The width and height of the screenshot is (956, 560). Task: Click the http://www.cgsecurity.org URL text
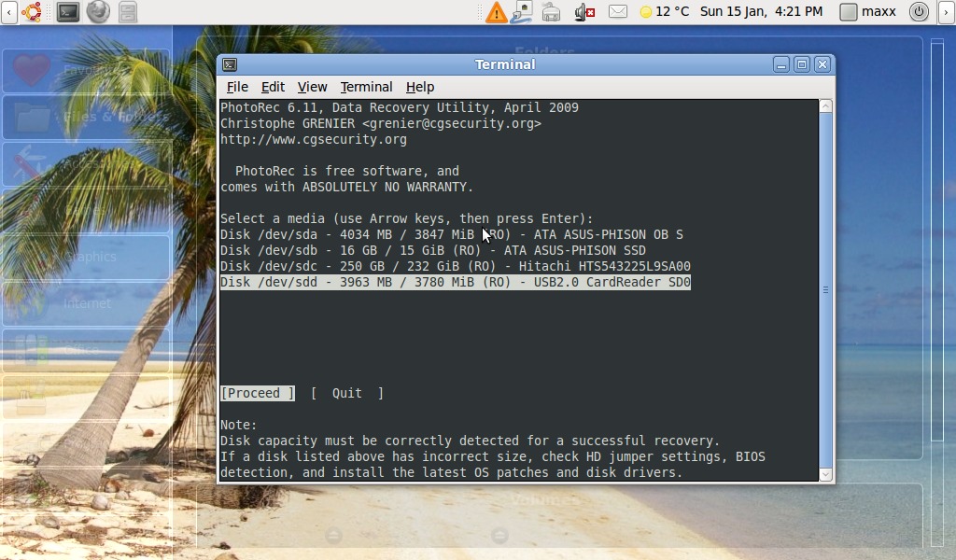point(314,140)
